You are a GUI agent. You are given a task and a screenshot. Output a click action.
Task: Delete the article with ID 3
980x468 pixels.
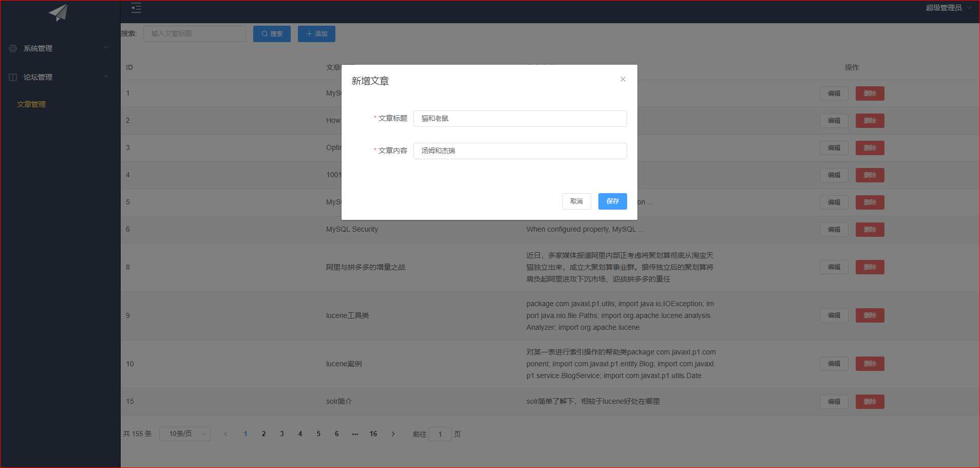pos(870,148)
